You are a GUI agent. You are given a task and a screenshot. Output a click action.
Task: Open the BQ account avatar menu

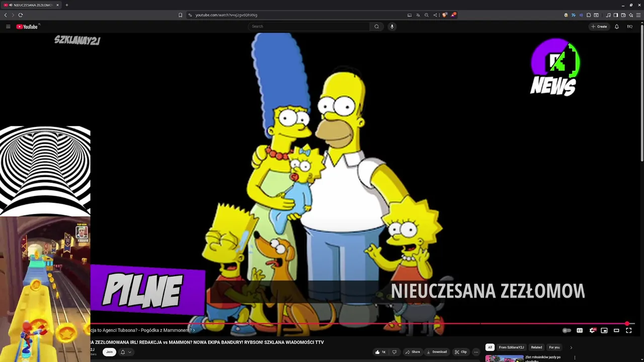[x=629, y=27]
